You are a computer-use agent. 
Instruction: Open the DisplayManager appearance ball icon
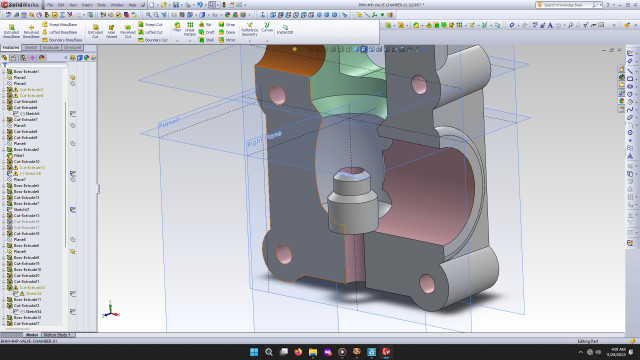42,58
